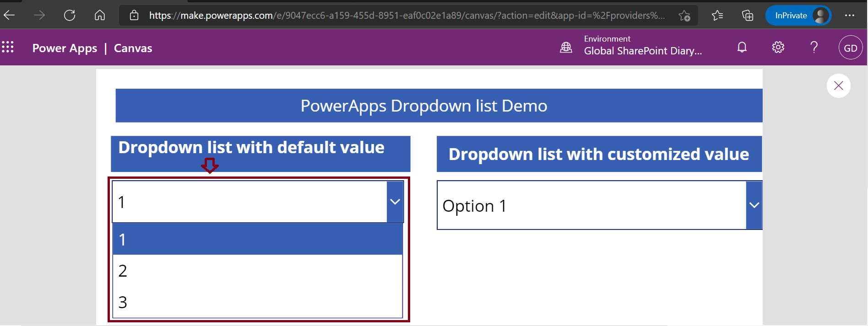This screenshot has width=868, height=326.
Task: View site lock information icon
Action: [x=134, y=15]
